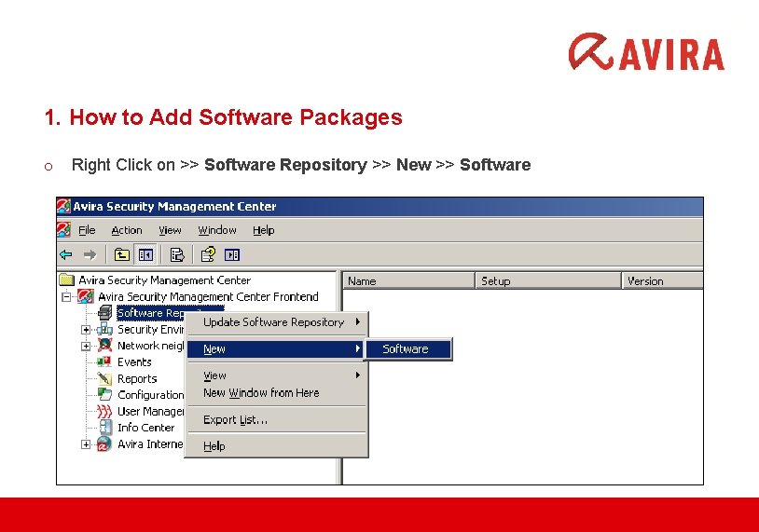This screenshot has width=759, height=532.
Task: Toggle the Show/Hide Console Tree icon
Action: click(x=145, y=254)
